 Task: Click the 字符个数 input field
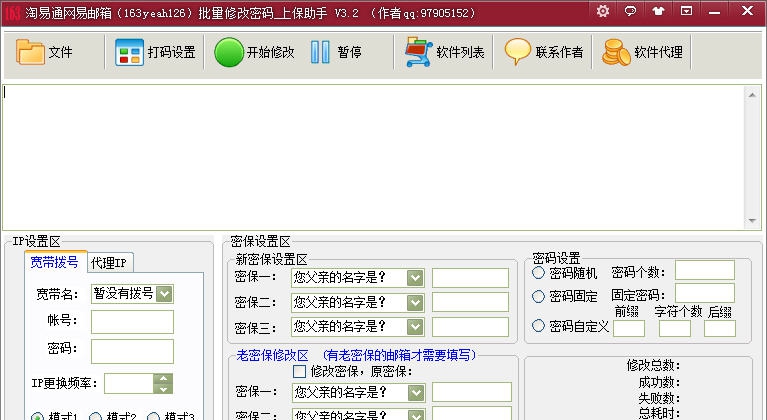point(675,329)
